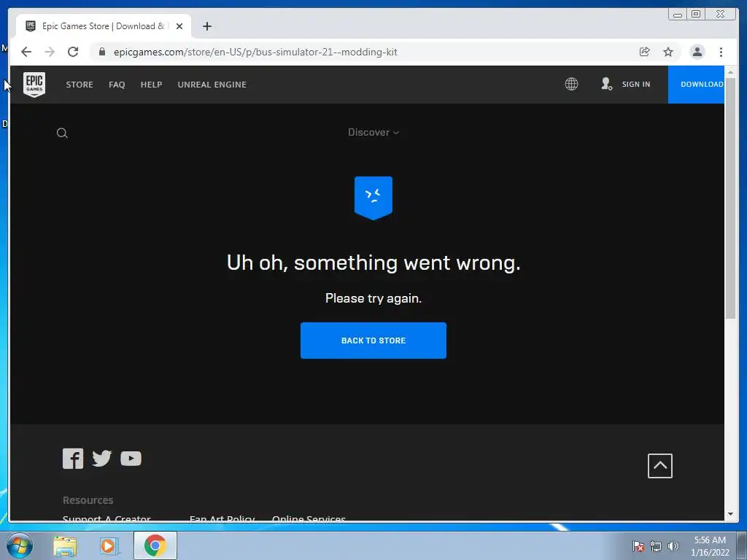Click the Epic Games logo
The image size is (747, 560).
[x=34, y=85]
